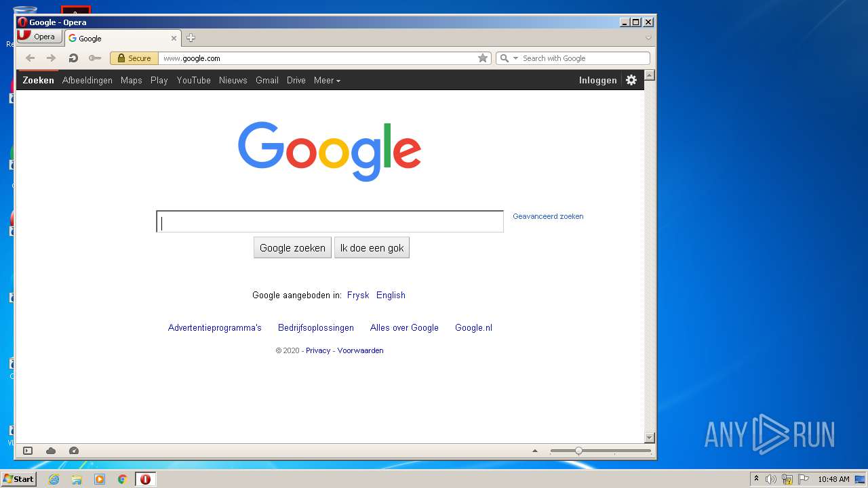The width and height of the screenshot is (868, 488).
Task: Click the Google zoeken button
Action: 292,247
